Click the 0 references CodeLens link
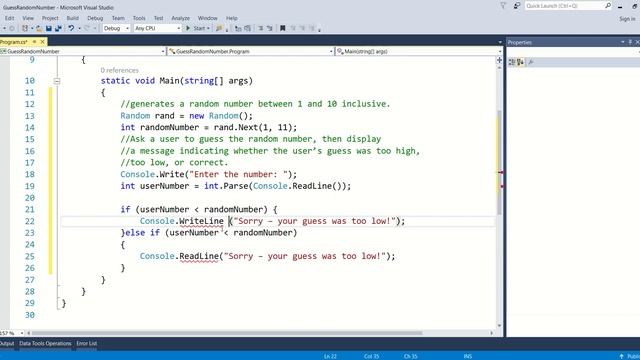 [x=119, y=70]
